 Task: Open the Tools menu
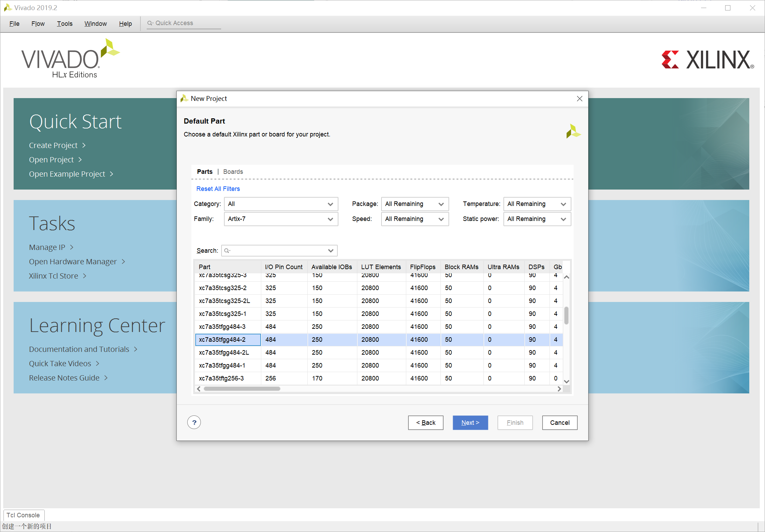coord(65,24)
